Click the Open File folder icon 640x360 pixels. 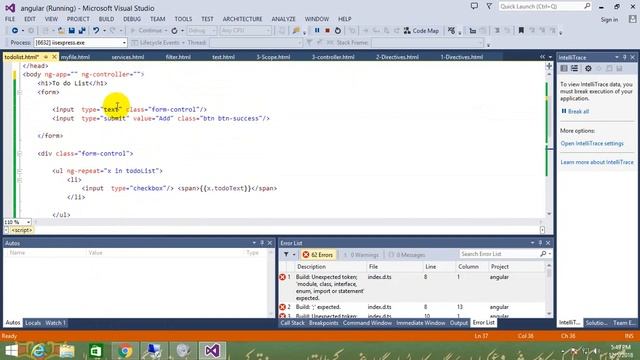click(61, 31)
